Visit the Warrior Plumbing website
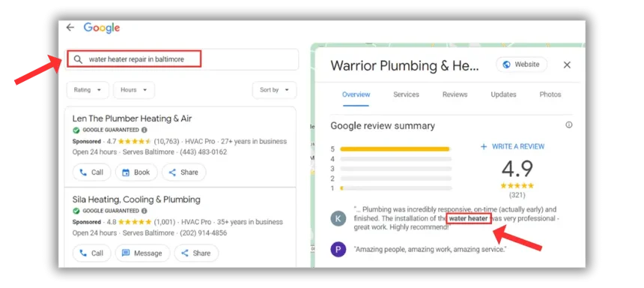This screenshot has height=288, width=644. pyautogui.click(x=522, y=64)
